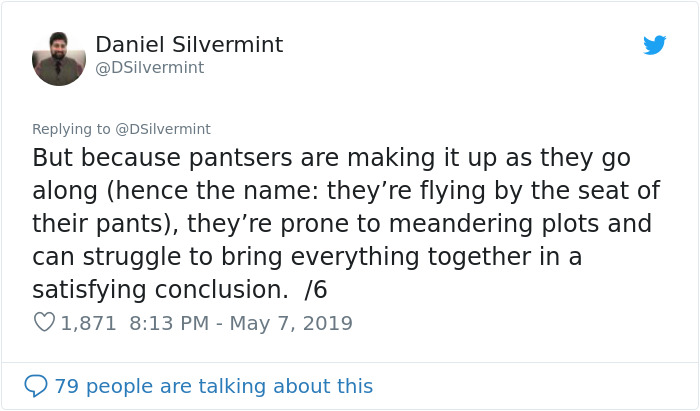Click the Twitter bird logo
The width and height of the screenshot is (700, 411).
click(x=654, y=45)
